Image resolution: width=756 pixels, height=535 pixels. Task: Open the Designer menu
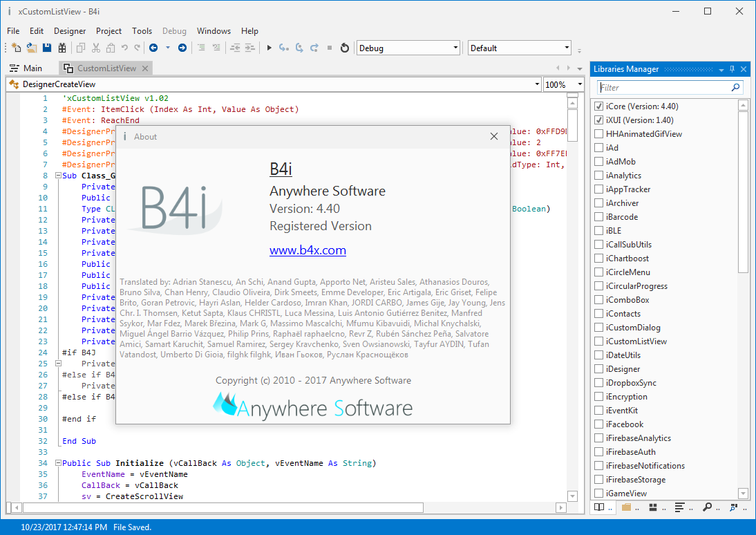pos(70,31)
